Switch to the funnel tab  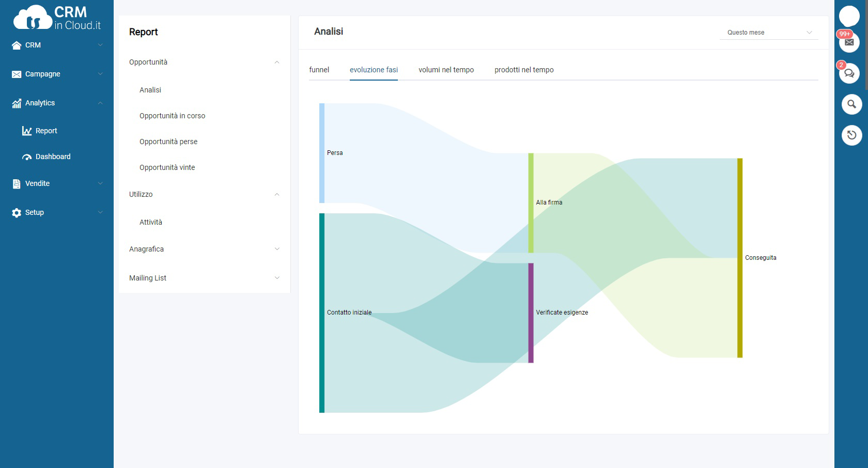pyautogui.click(x=319, y=70)
